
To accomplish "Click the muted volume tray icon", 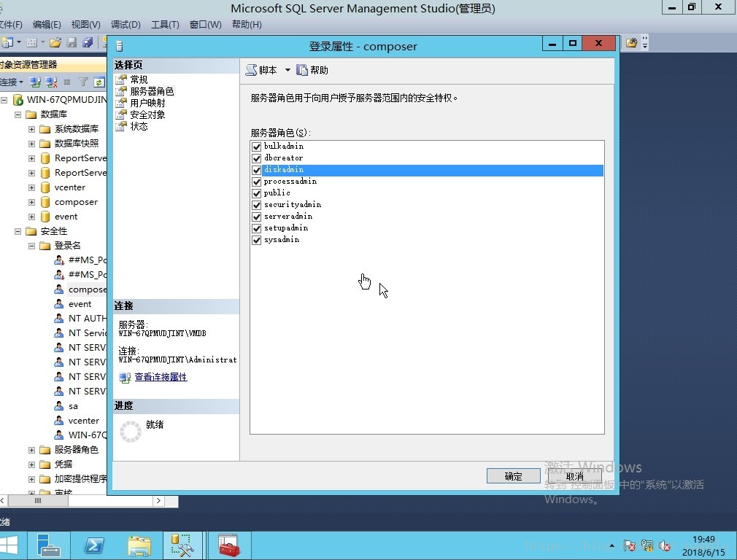I will 665,545.
